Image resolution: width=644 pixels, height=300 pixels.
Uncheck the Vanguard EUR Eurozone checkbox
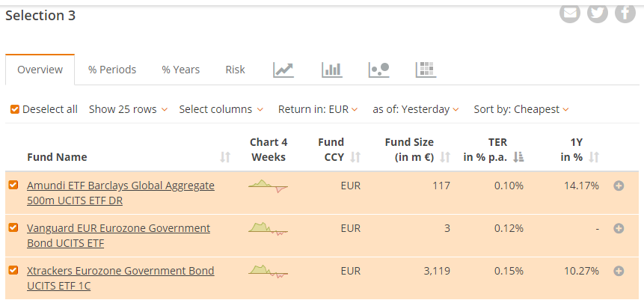coord(13,227)
